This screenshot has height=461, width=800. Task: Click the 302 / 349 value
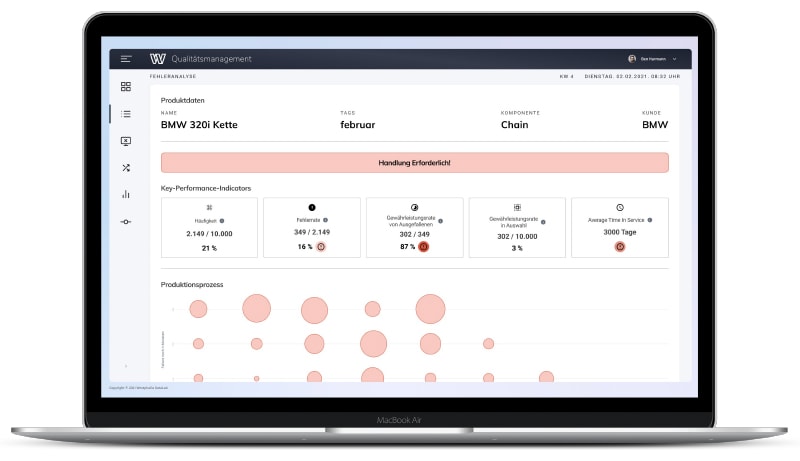pos(414,235)
